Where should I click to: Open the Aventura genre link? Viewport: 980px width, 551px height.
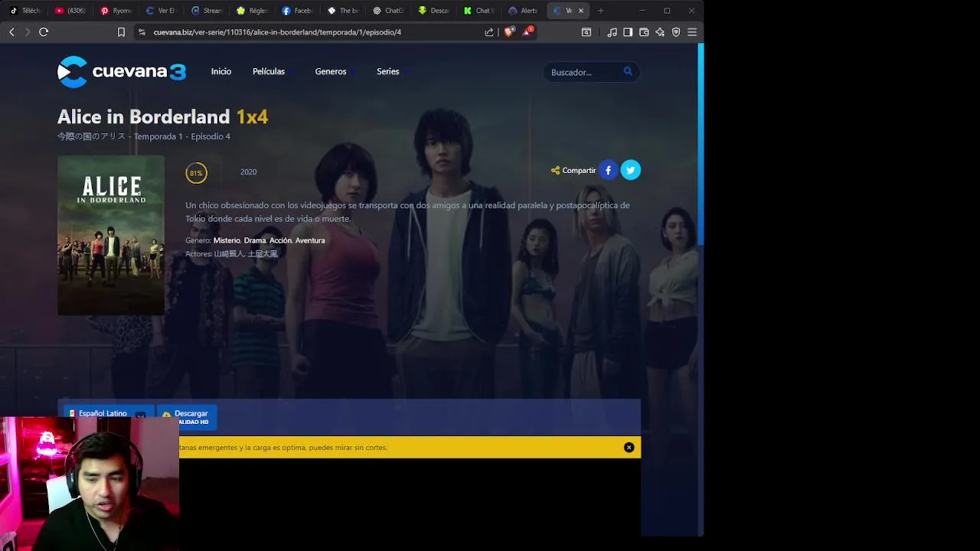(x=310, y=240)
